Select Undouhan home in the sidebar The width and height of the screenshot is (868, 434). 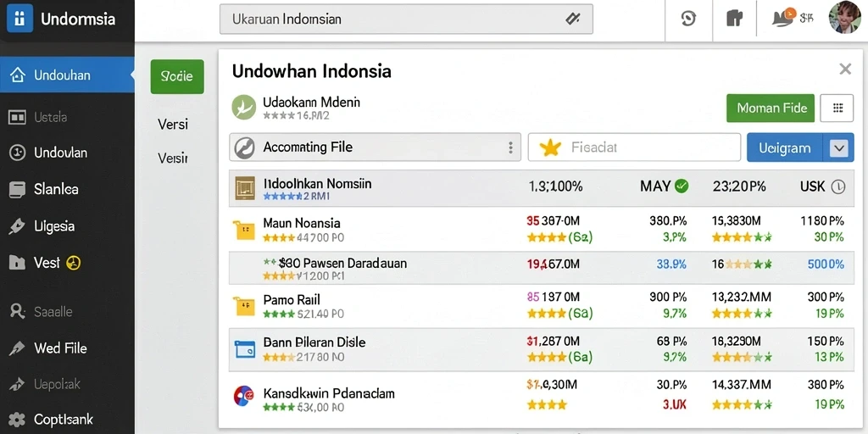pos(67,75)
